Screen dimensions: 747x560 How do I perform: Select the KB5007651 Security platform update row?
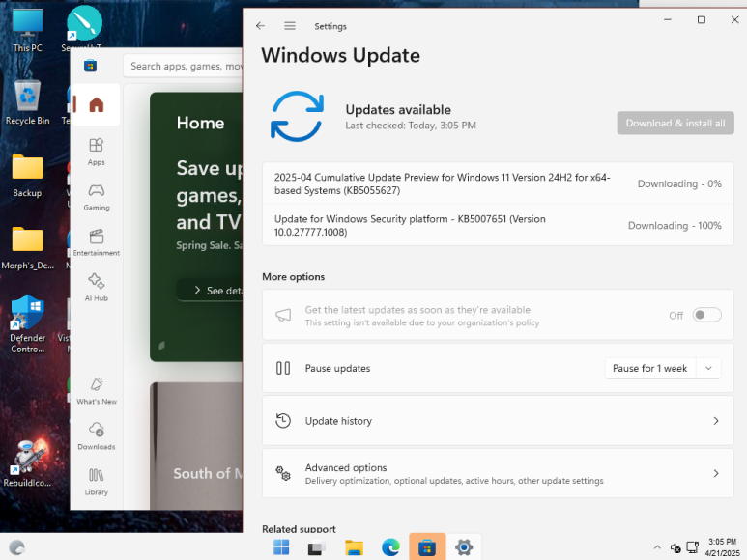coord(498,226)
